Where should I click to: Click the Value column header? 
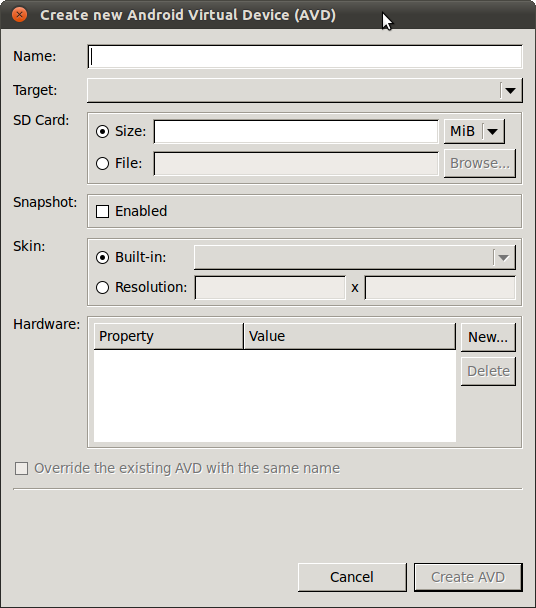click(349, 336)
